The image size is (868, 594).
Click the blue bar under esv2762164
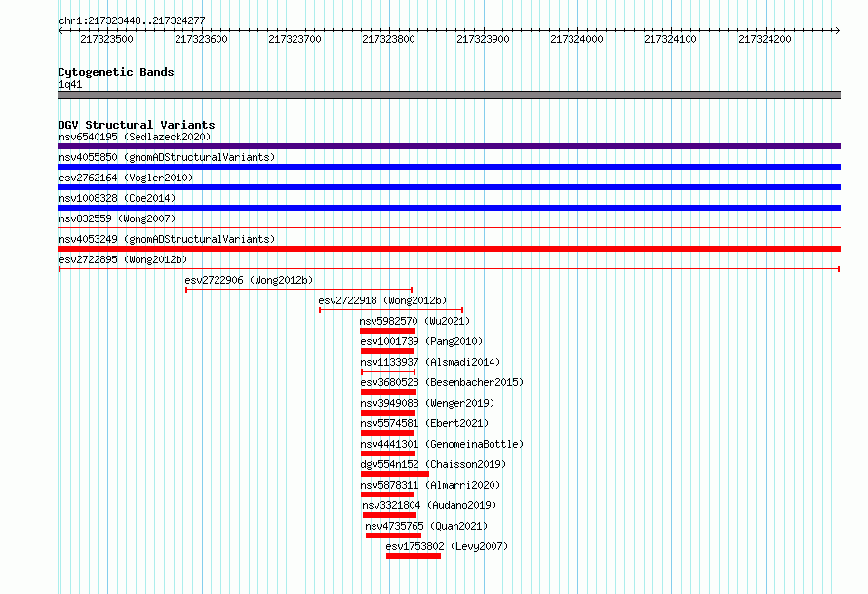point(449,187)
